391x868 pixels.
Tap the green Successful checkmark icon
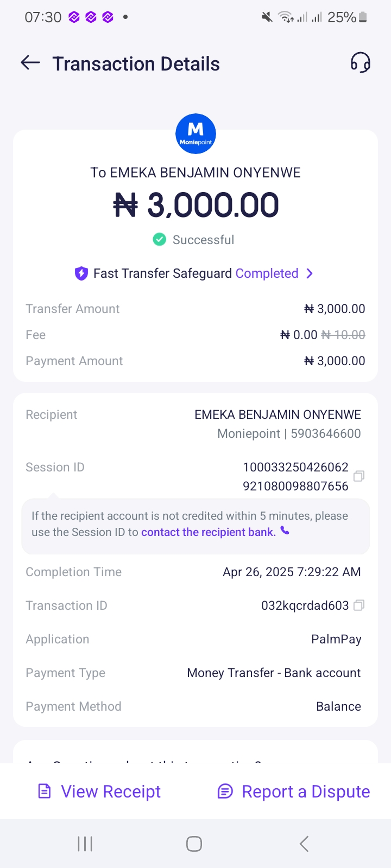[x=159, y=239]
